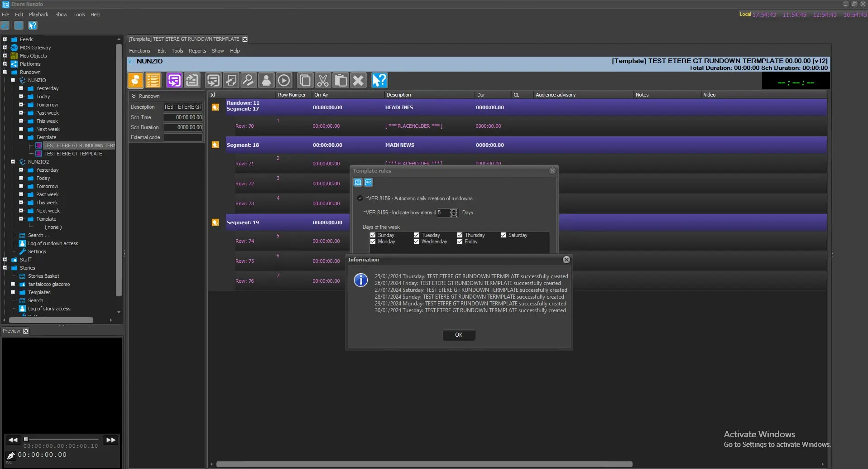This screenshot has width=868, height=469.
Task: Click the magnifier search toolbar icon
Action: tap(248, 81)
